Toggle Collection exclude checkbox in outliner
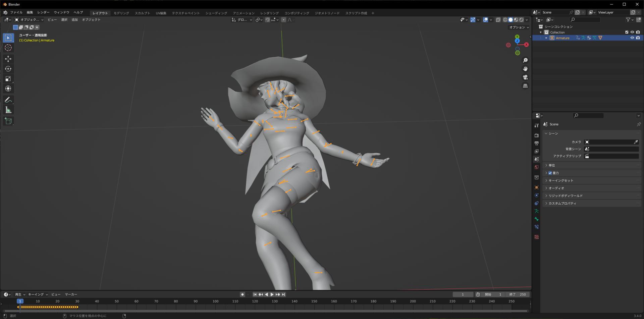The height and width of the screenshot is (319, 644). coord(627,32)
